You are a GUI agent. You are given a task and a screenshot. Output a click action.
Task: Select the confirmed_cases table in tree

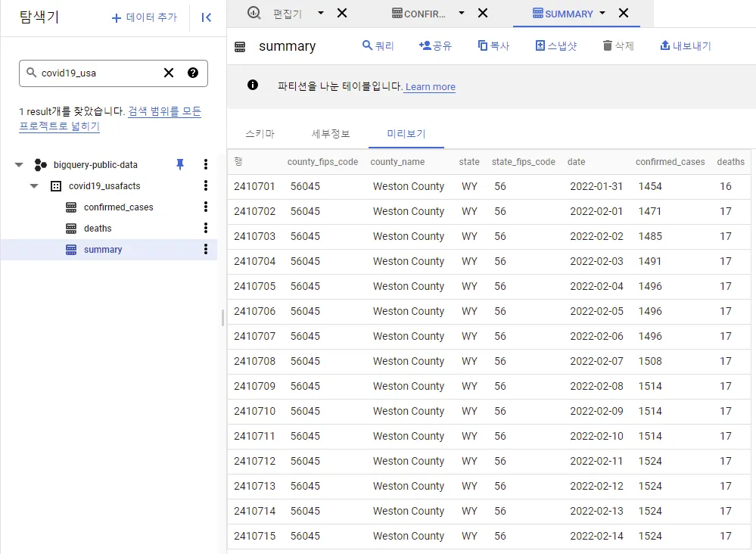118,207
